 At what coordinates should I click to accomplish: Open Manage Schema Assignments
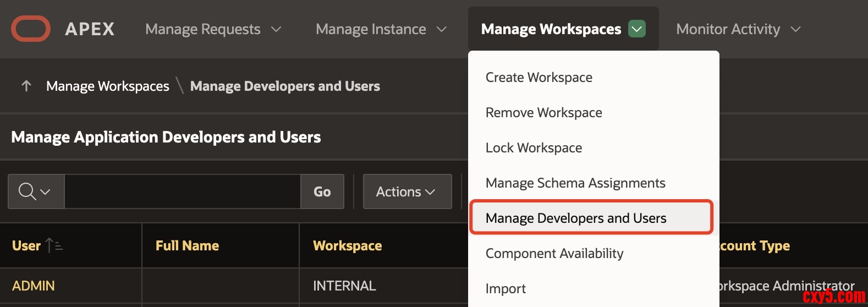pos(575,183)
